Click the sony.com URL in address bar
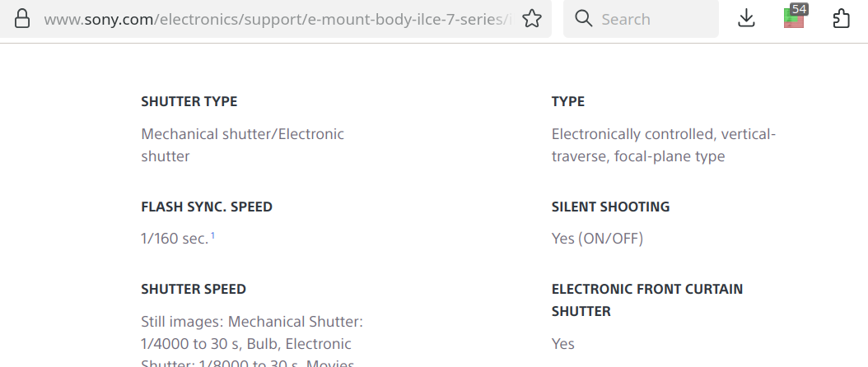Viewport: 868px width, 367px height. point(272,18)
